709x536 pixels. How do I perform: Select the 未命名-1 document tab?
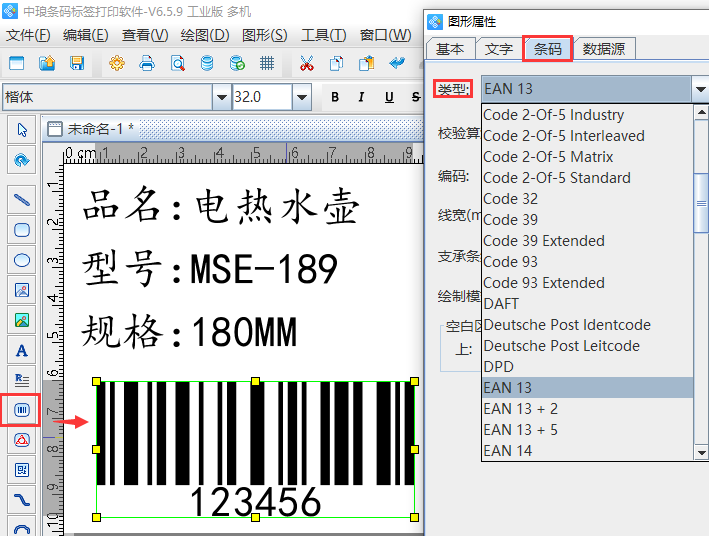[91, 129]
